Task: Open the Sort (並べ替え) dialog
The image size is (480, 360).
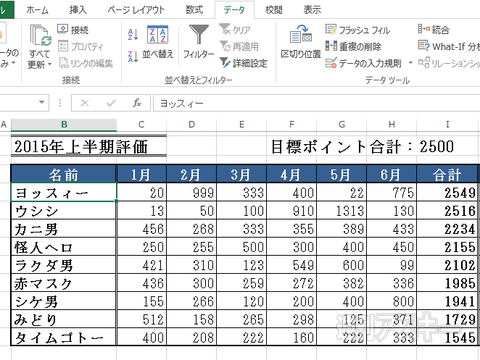Action: pyautogui.click(x=158, y=42)
